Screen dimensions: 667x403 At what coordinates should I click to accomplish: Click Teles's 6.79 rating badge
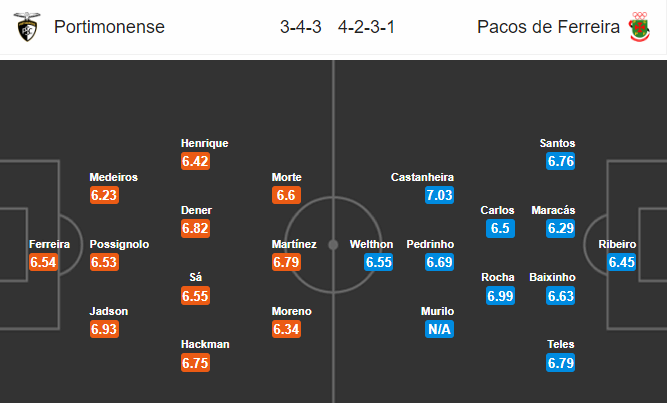pyautogui.click(x=561, y=363)
